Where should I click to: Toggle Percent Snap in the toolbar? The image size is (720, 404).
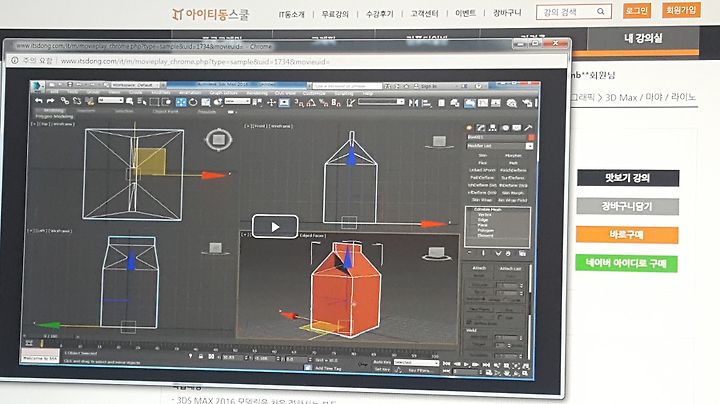pos(323,103)
